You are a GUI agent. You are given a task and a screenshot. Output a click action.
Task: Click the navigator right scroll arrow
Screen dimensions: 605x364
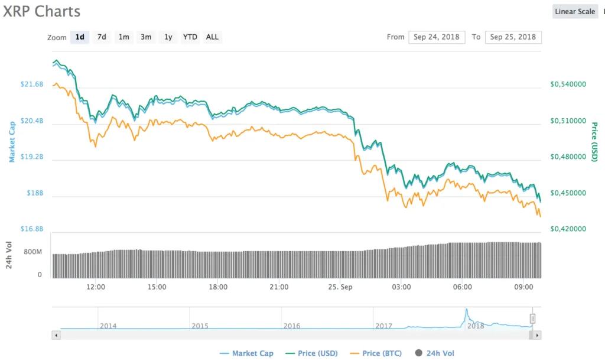[x=537, y=335]
